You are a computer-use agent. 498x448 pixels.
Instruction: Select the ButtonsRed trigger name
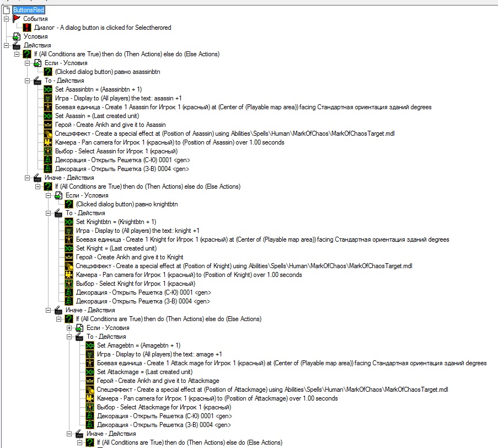click(x=28, y=10)
